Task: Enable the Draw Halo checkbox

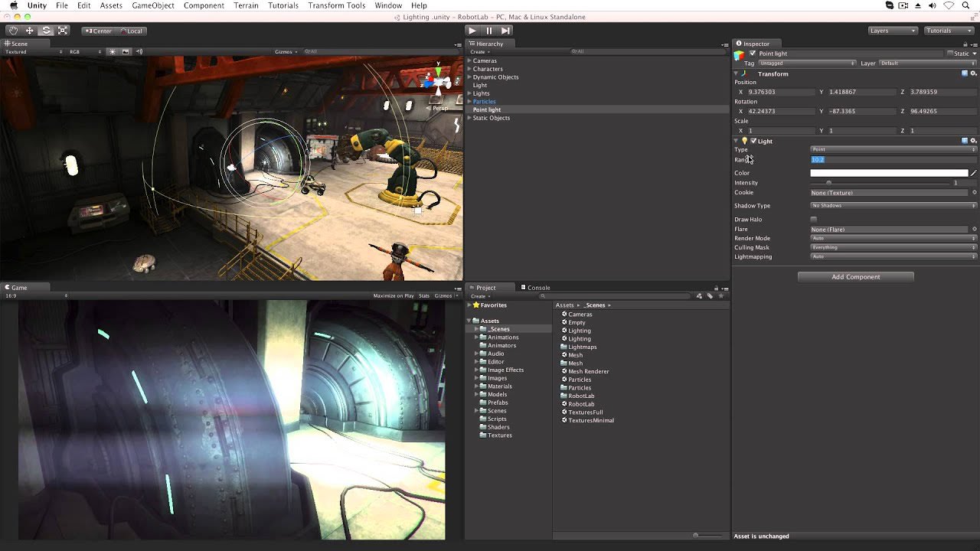Action: tap(814, 220)
